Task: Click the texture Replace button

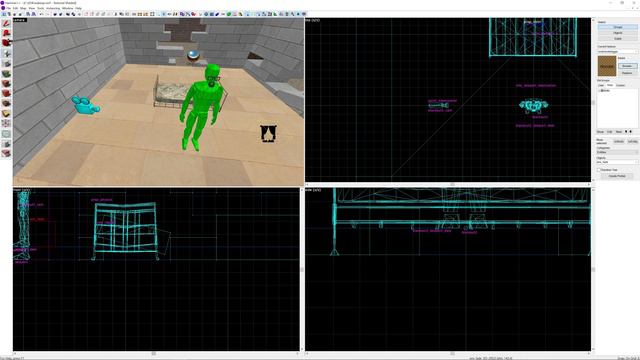Action: coord(627,73)
